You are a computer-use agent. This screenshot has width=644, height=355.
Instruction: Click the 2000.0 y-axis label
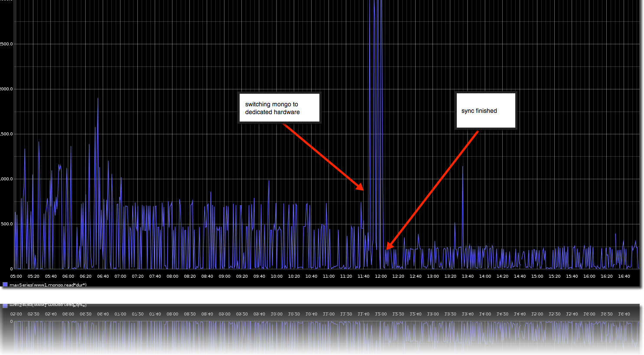tap(6, 89)
